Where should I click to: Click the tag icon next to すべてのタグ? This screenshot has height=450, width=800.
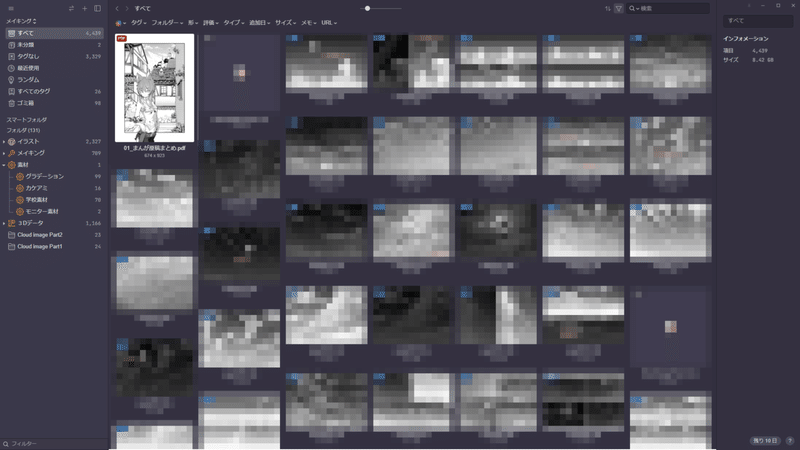tap(11, 92)
